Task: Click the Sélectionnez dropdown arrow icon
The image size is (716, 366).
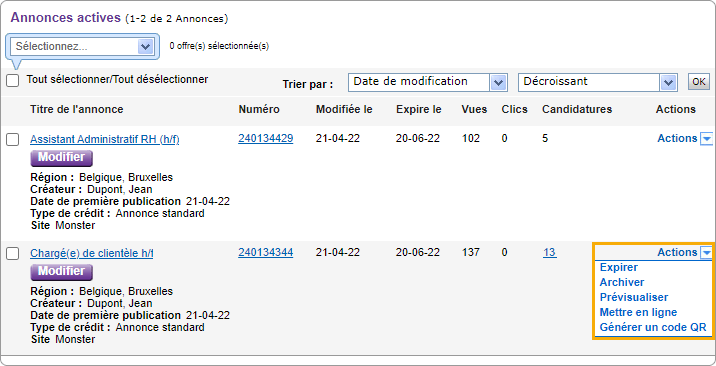Action: pos(145,46)
